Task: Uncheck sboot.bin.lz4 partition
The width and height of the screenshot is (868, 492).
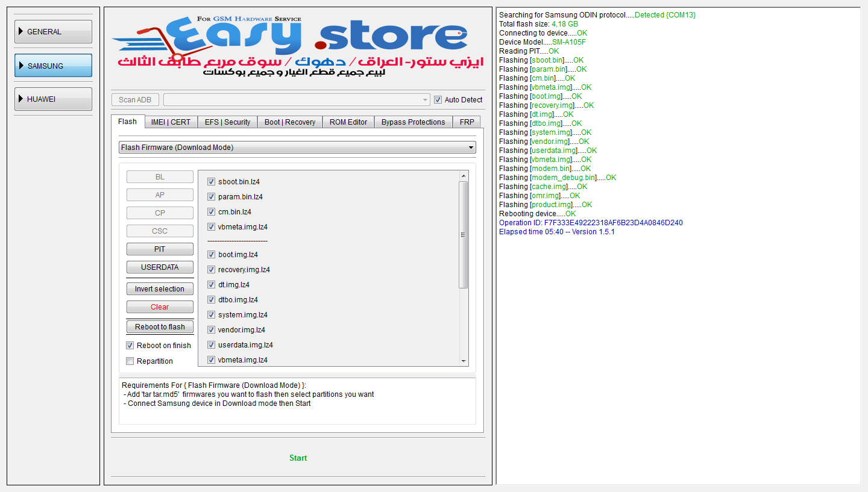Action: point(211,182)
